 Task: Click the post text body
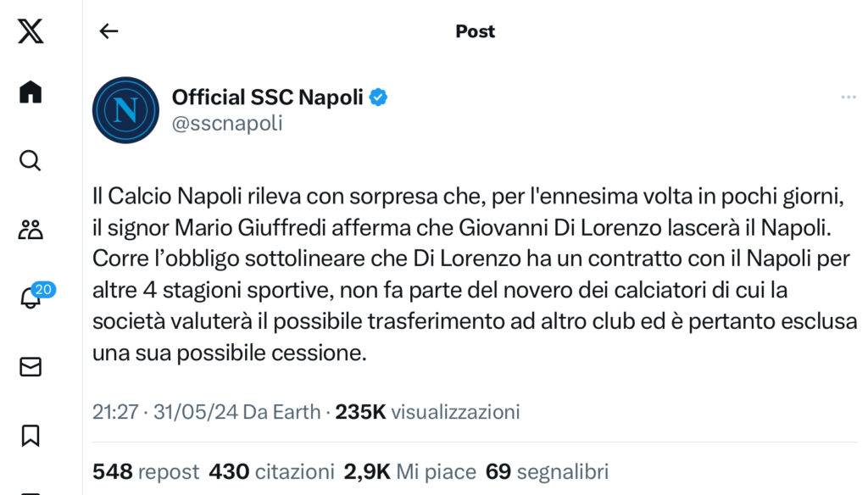[x=475, y=274]
